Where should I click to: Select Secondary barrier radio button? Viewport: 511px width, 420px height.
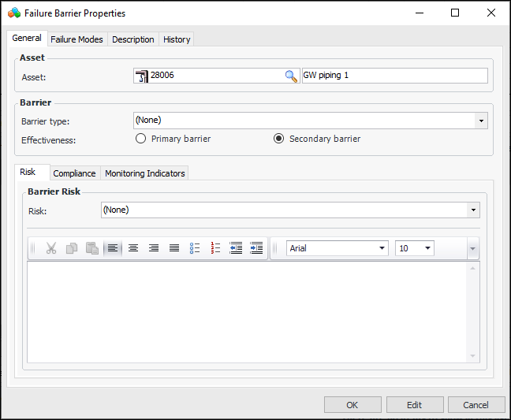pyautogui.click(x=278, y=139)
